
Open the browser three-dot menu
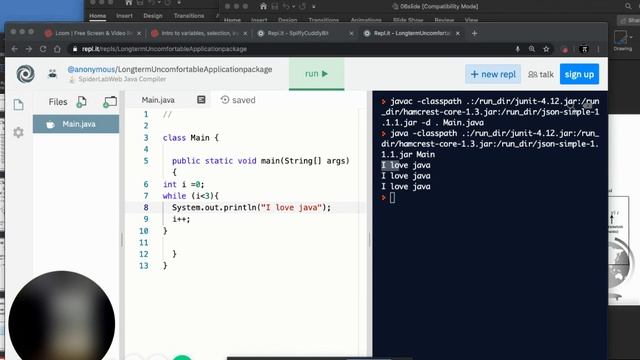tap(598, 49)
